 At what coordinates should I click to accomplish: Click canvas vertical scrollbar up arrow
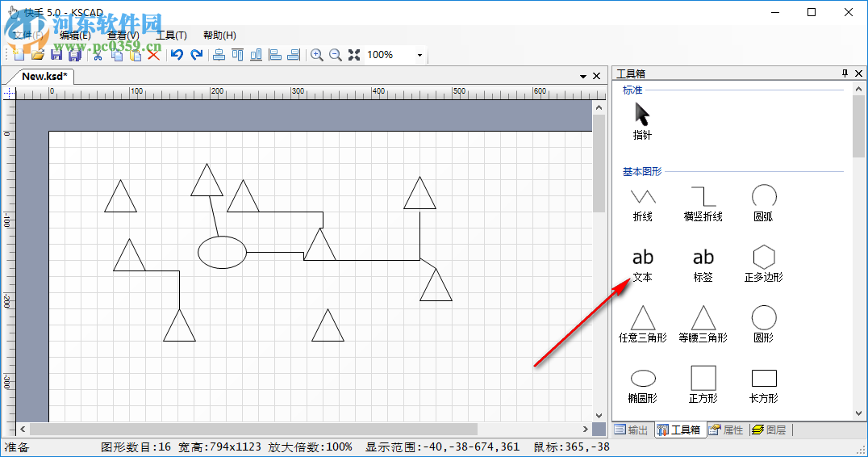(599, 107)
